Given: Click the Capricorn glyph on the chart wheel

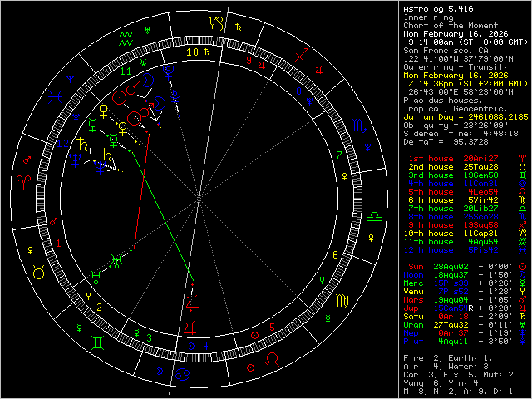Looking at the screenshot, I should click(x=216, y=25).
